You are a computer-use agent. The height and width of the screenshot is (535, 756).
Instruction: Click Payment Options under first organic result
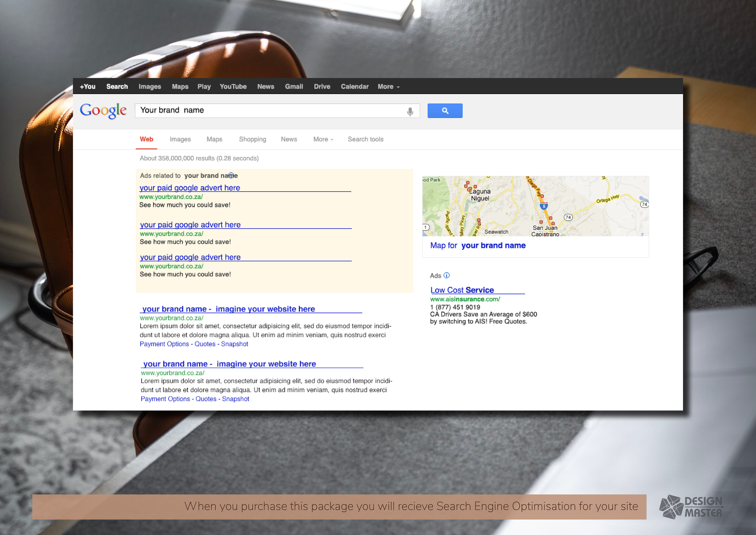coord(164,344)
